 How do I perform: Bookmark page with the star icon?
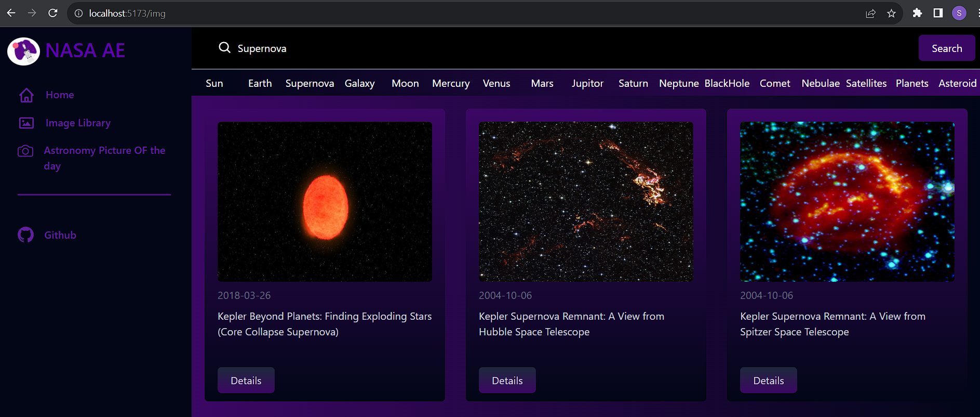coord(891,14)
